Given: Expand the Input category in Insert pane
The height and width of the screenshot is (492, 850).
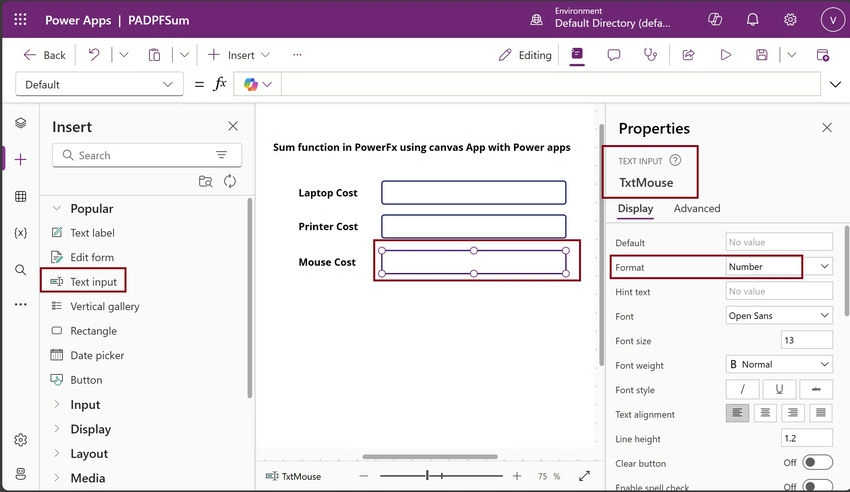Looking at the screenshot, I should [x=85, y=405].
